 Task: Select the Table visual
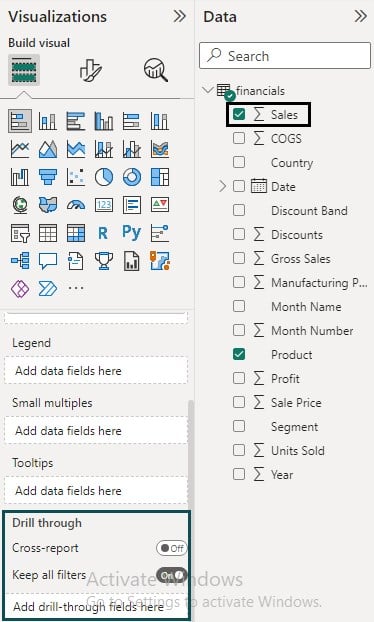pyautogui.click(x=48, y=233)
